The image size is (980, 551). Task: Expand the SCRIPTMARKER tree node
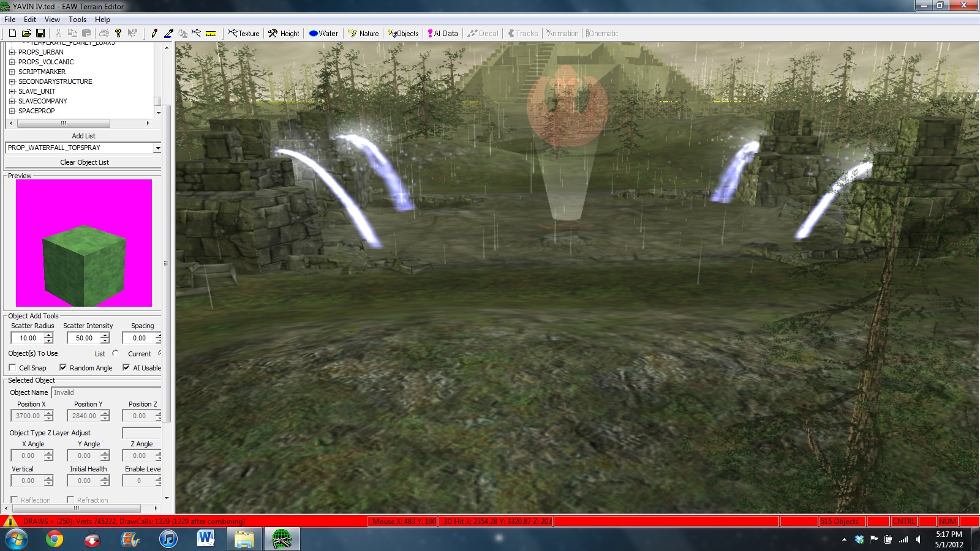pyautogui.click(x=12, y=72)
